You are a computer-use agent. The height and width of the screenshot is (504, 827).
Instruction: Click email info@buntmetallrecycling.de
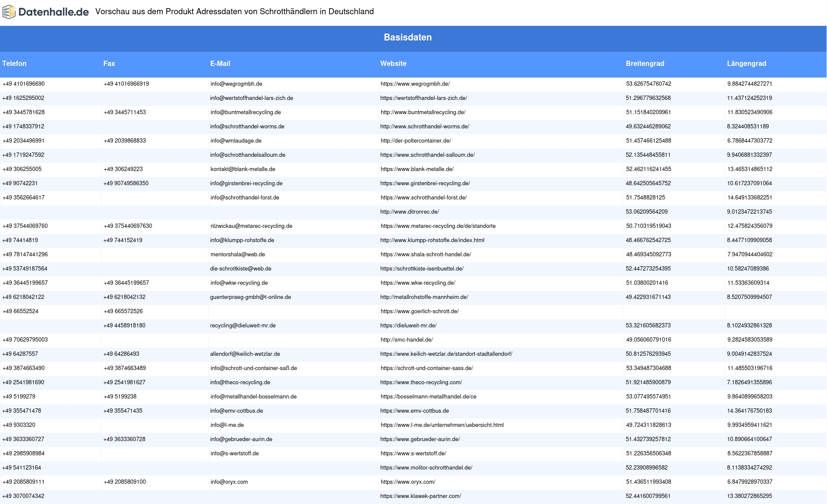pos(246,112)
